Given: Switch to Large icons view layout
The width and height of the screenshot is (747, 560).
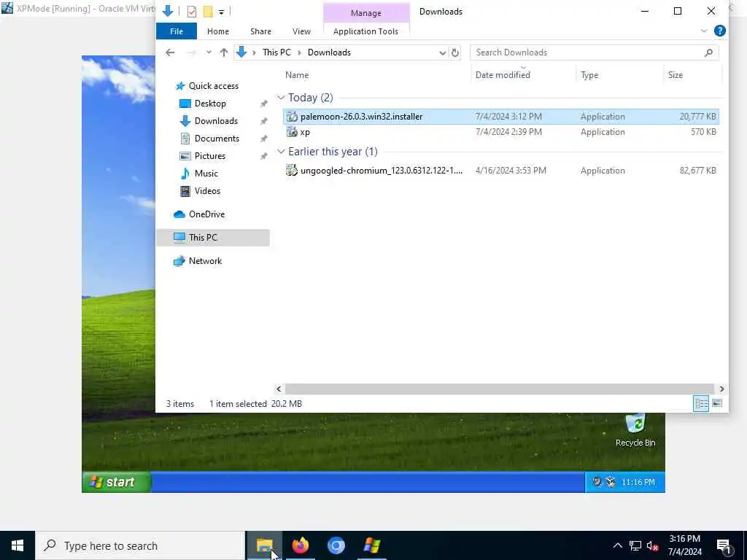Looking at the screenshot, I should (x=717, y=404).
